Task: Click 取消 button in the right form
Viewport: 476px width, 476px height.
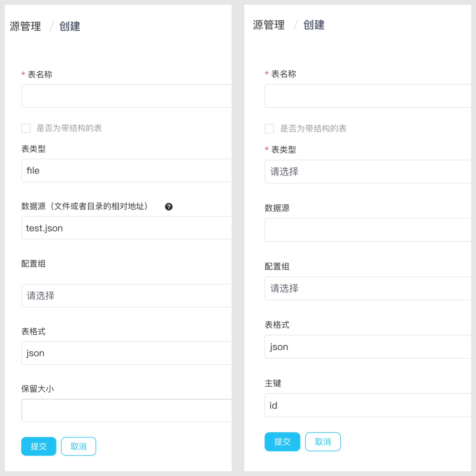Action: 323,442
